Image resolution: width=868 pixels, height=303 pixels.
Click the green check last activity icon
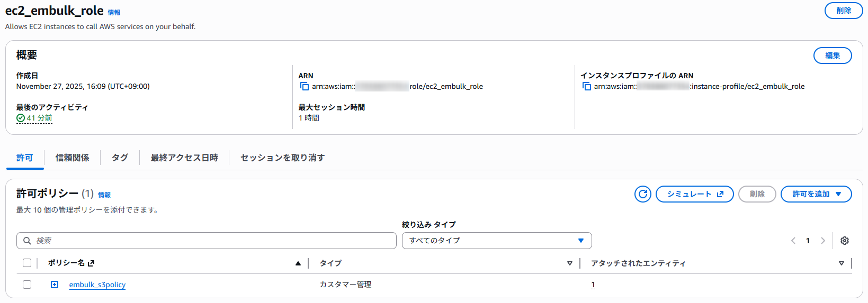pyautogui.click(x=21, y=118)
